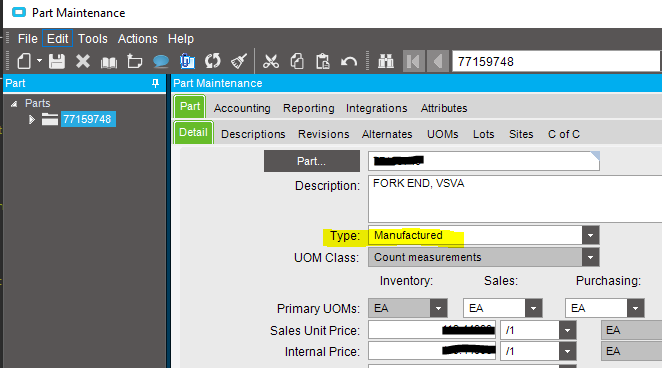Open the Purchasing primary UOM dropdown
The image size is (662, 368).
tap(635, 308)
